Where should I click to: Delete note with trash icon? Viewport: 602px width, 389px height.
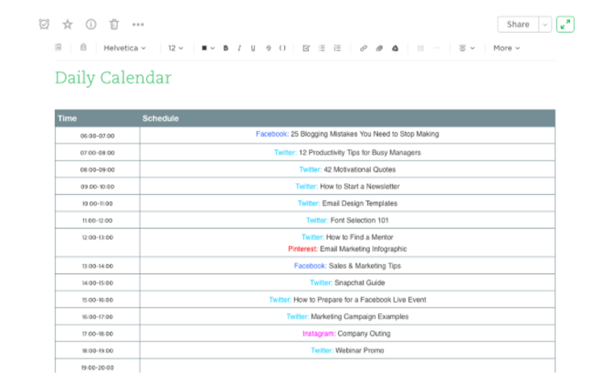coord(114,25)
